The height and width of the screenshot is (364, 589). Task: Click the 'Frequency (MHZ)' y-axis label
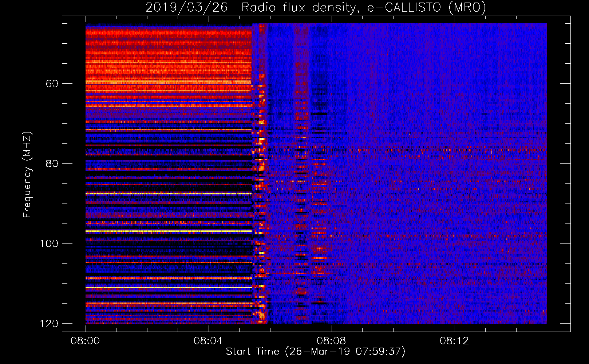[27, 175]
